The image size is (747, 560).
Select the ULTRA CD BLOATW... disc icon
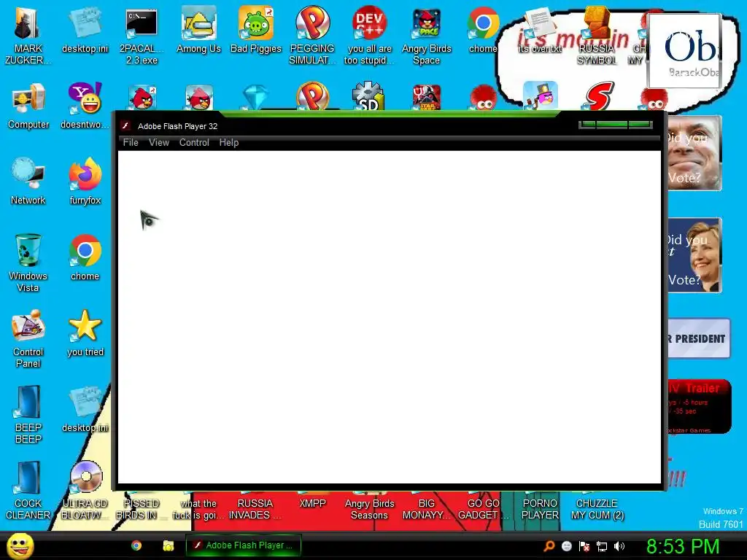(85, 491)
